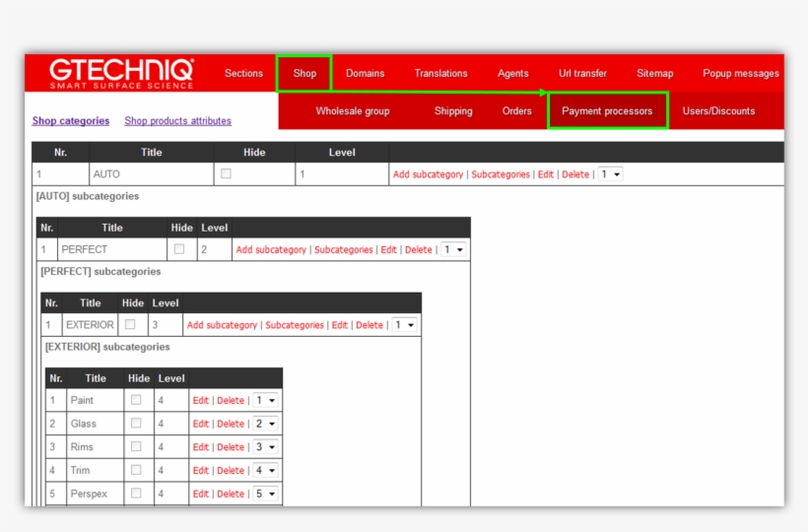
Task: Click Subcategories link in AUTO row
Action: (501, 174)
